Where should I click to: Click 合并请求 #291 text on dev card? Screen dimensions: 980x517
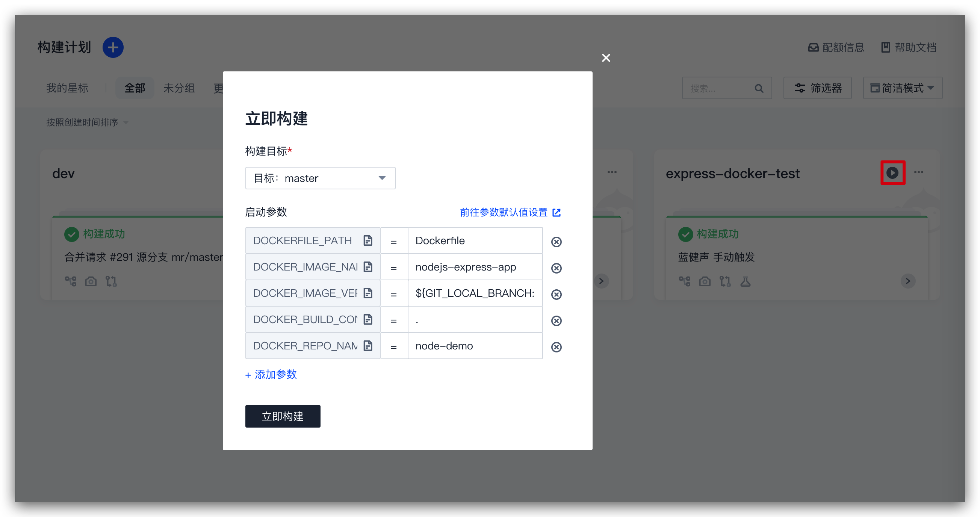pyautogui.click(x=143, y=257)
